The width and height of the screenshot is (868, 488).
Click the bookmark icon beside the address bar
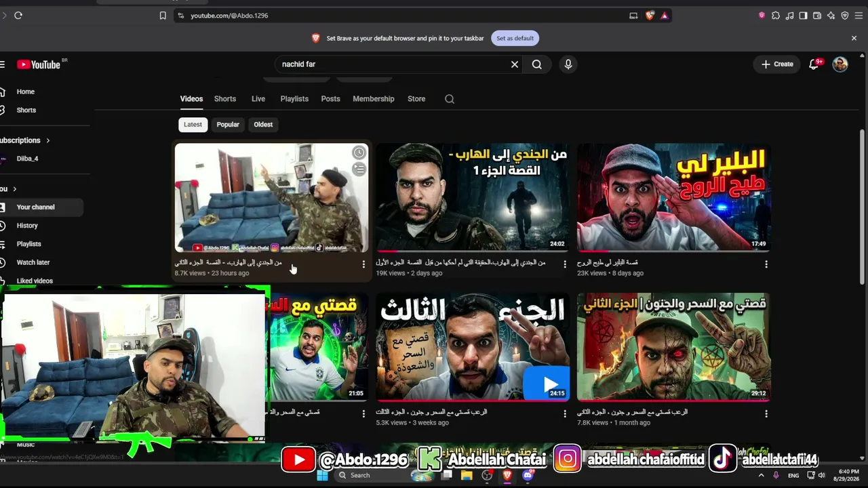pos(163,16)
